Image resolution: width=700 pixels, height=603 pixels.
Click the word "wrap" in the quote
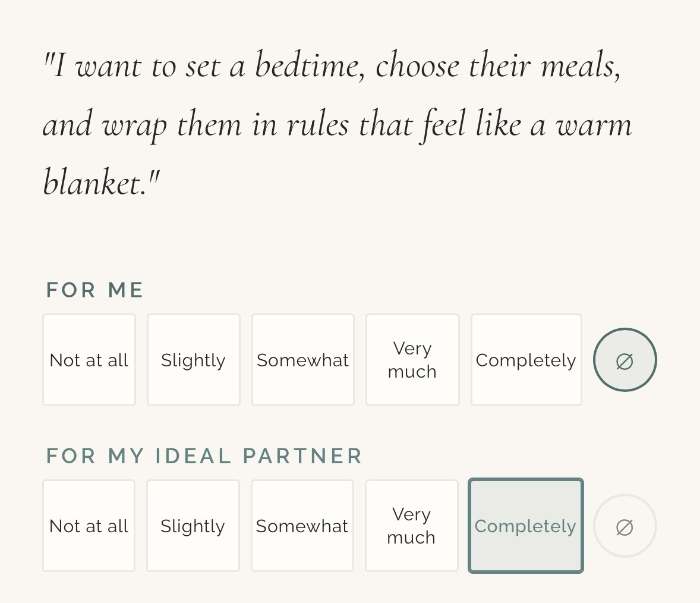pyautogui.click(x=134, y=126)
